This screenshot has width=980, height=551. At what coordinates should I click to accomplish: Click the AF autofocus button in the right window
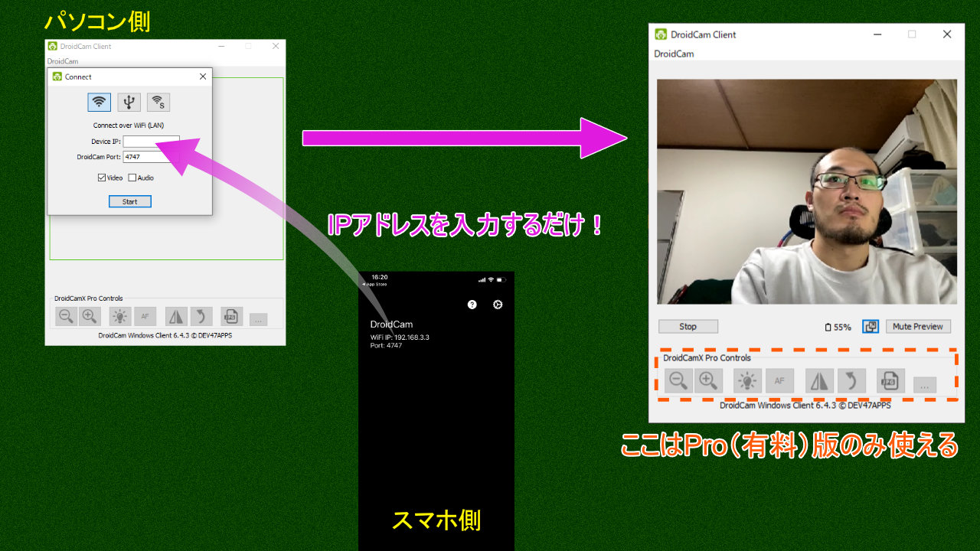[x=779, y=380]
